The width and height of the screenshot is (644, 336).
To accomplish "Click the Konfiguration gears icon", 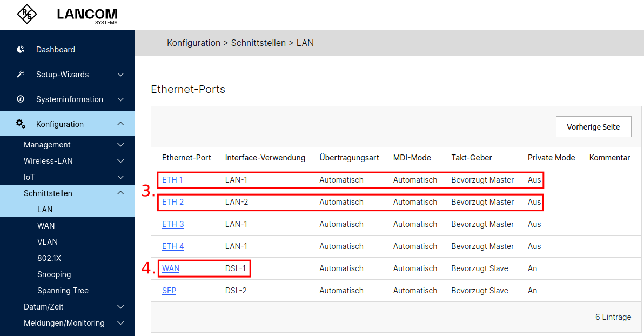I will [x=20, y=124].
